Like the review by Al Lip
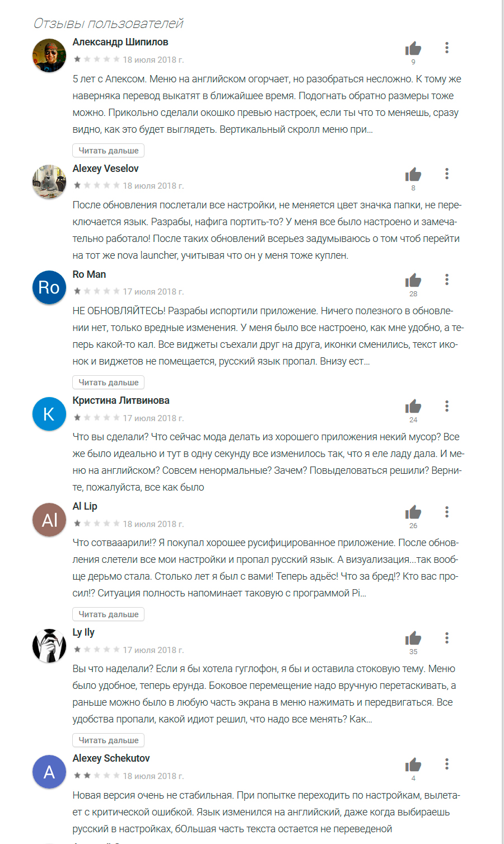Image resolution: width=504 pixels, height=844 pixels. (x=413, y=512)
